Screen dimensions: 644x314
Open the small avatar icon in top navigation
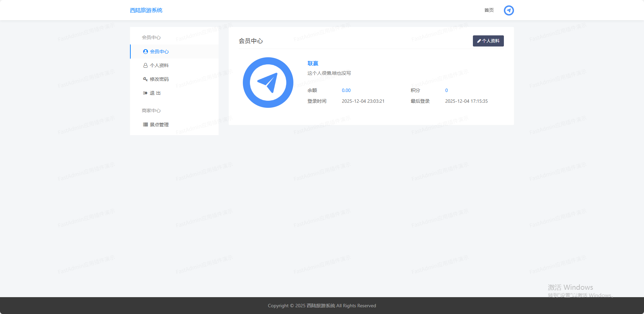coord(509,10)
